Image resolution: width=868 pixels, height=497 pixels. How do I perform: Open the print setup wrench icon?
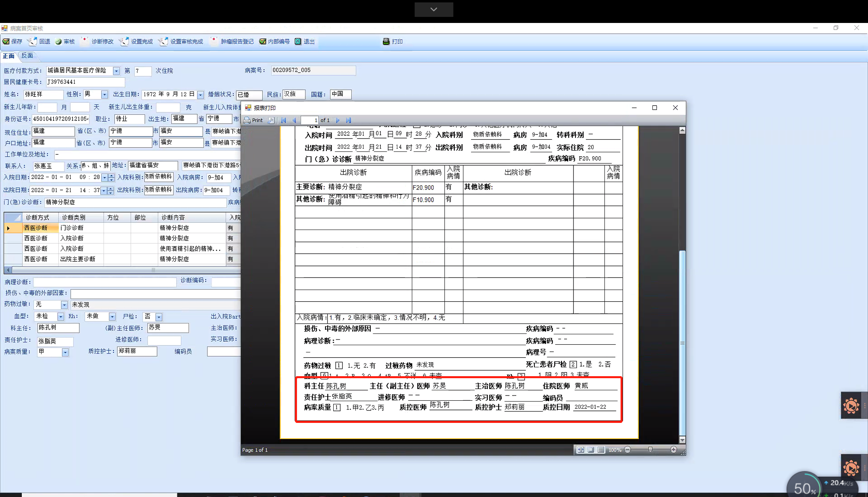coord(271,120)
